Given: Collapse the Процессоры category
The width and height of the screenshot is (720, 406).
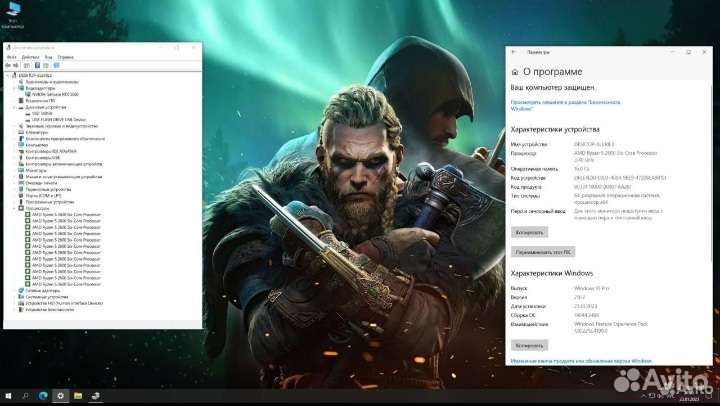Looking at the screenshot, I should click(x=15, y=209).
